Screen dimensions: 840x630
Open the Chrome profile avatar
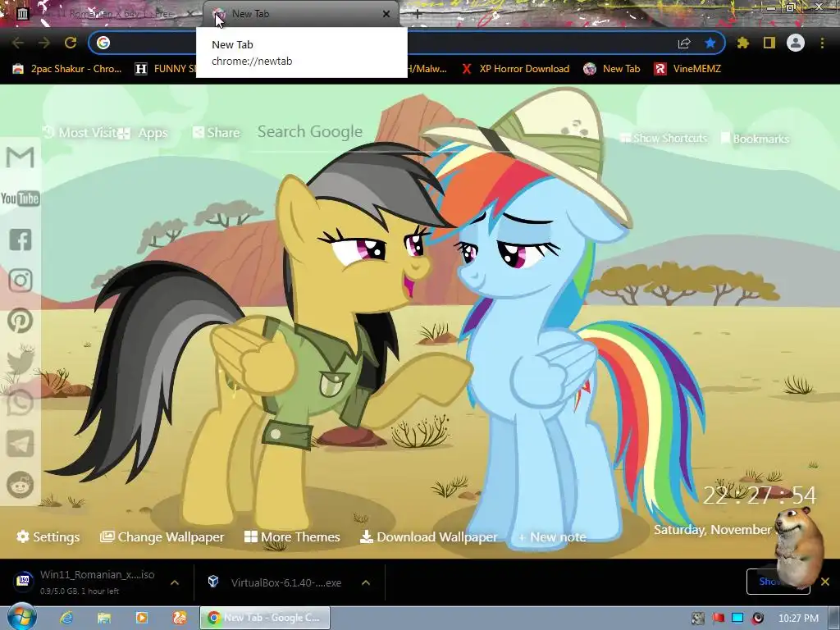click(796, 43)
